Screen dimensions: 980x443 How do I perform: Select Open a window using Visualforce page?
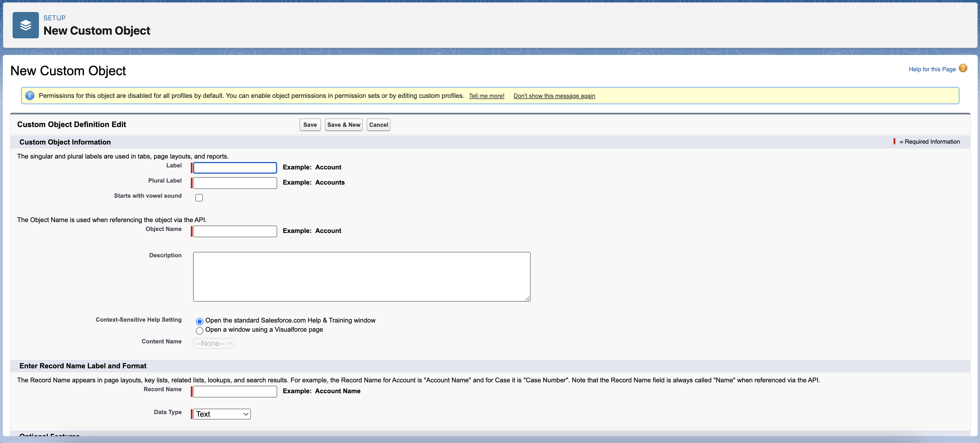coord(199,330)
